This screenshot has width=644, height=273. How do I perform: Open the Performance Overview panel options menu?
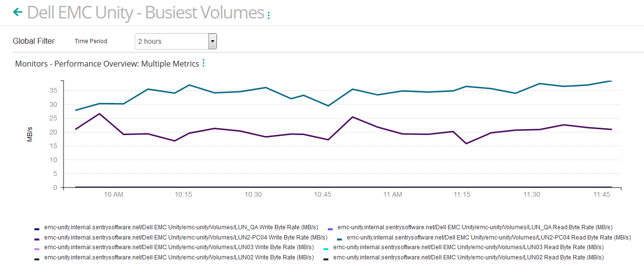coord(203,63)
